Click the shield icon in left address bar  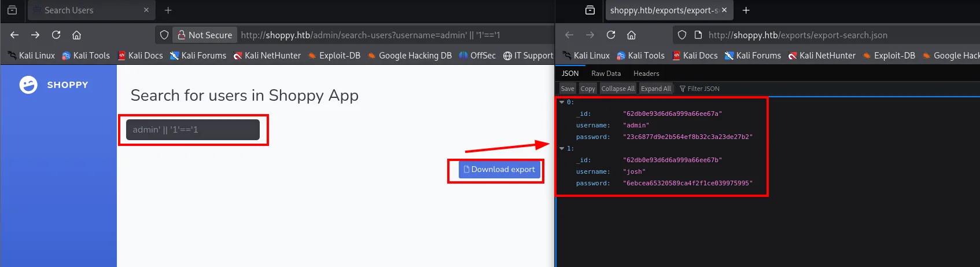pyautogui.click(x=164, y=35)
